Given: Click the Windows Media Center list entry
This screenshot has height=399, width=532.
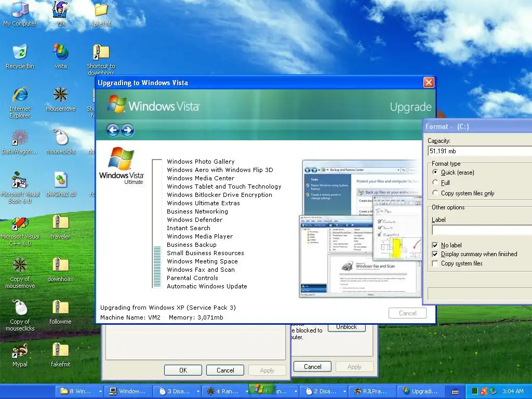Looking at the screenshot, I should pyautogui.click(x=201, y=178).
